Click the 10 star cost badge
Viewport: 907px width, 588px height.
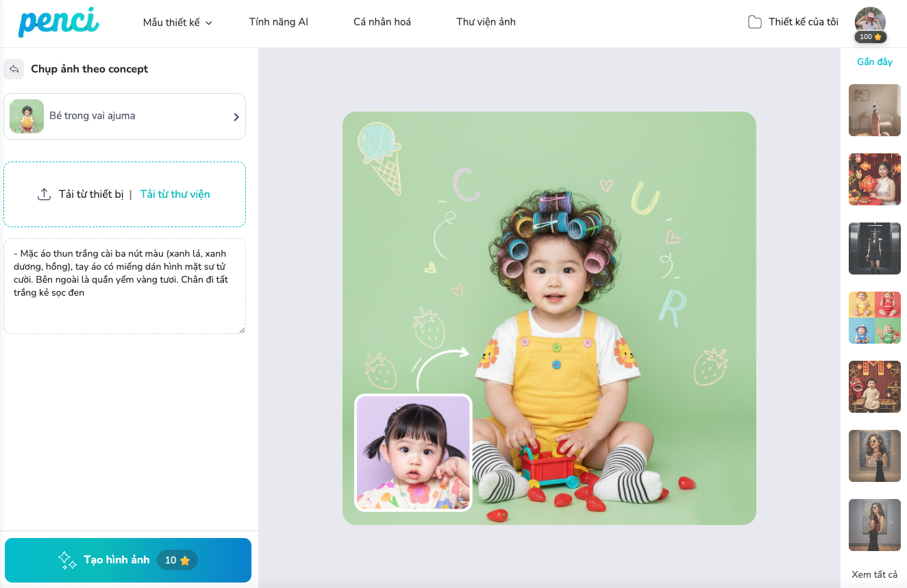pyautogui.click(x=177, y=560)
